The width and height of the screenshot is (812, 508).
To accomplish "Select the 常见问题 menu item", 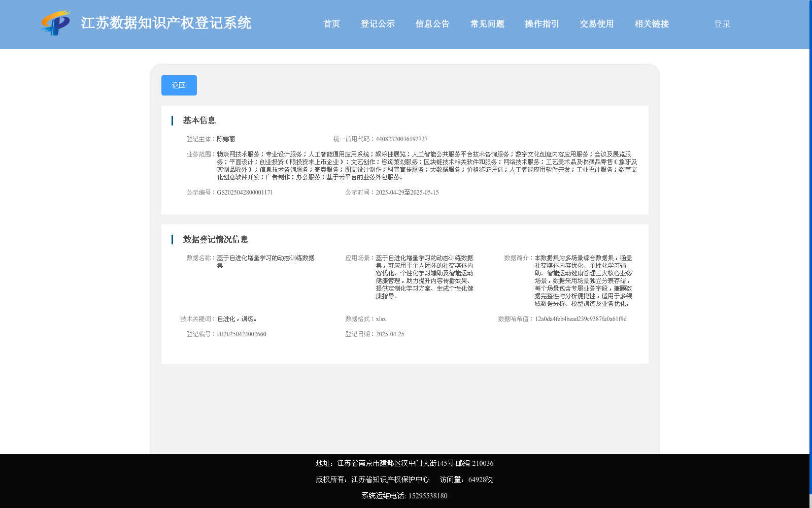I will pos(487,24).
